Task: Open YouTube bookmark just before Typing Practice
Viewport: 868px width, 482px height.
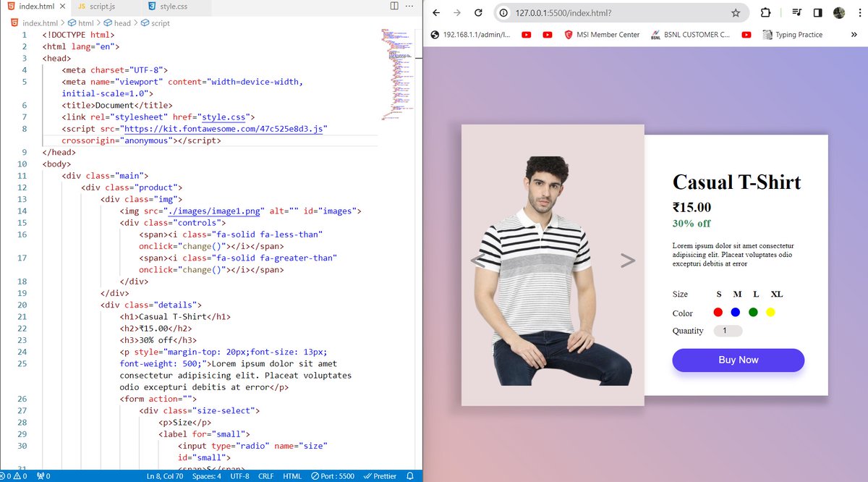Action: click(746, 35)
